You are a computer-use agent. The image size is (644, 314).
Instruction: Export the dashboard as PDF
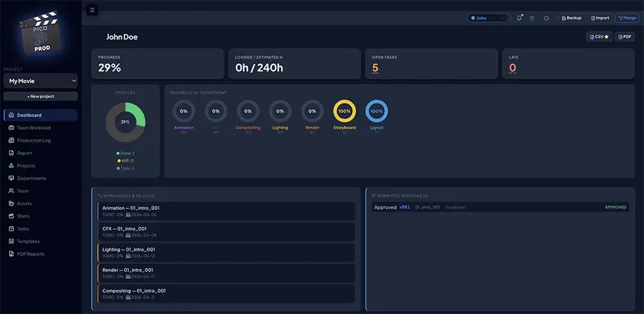pos(624,37)
